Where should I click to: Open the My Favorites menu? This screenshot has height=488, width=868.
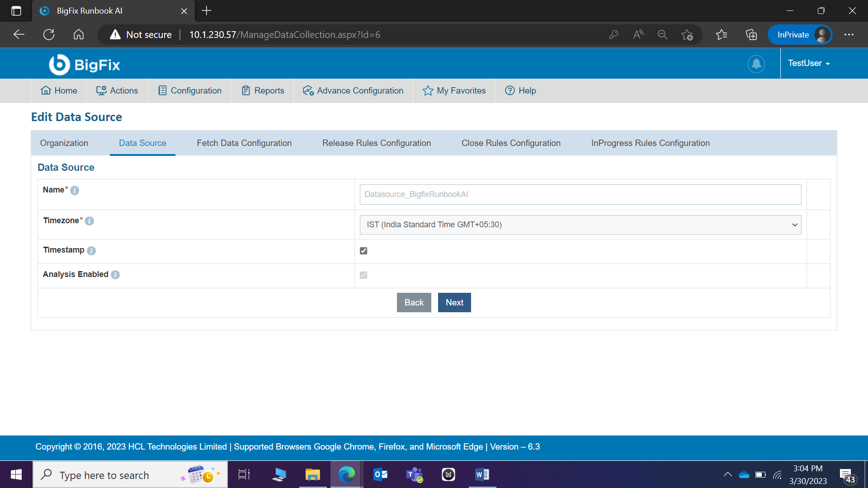tap(454, 91)
